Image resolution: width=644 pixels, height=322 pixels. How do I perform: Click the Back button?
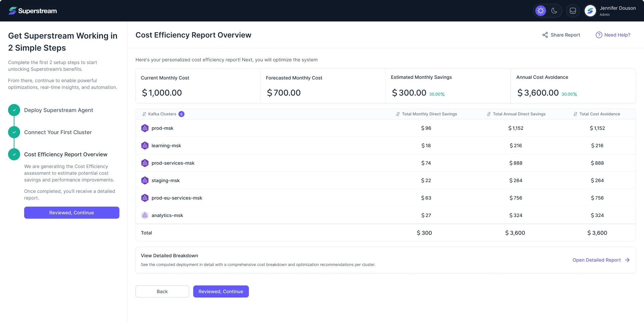coord(162,291)
